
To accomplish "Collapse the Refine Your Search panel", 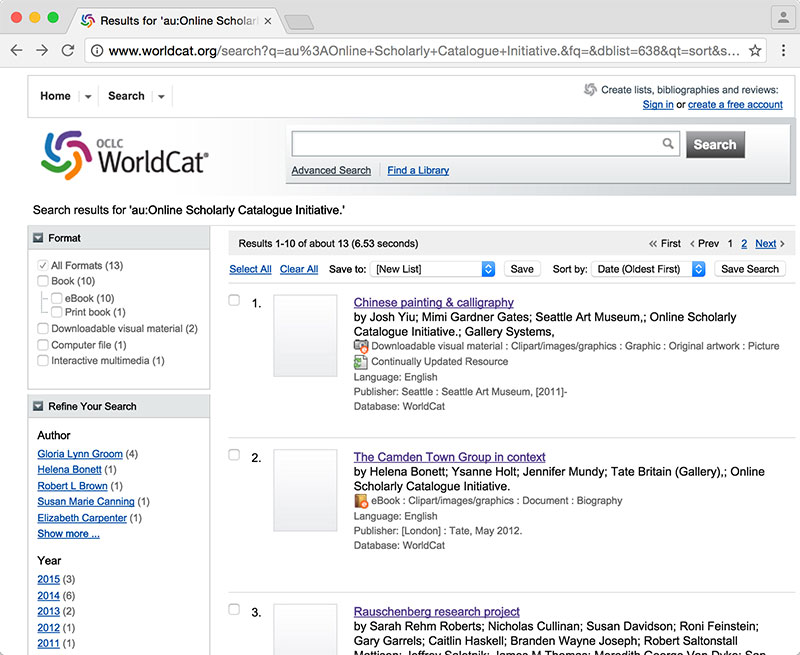I will (38, 406).
